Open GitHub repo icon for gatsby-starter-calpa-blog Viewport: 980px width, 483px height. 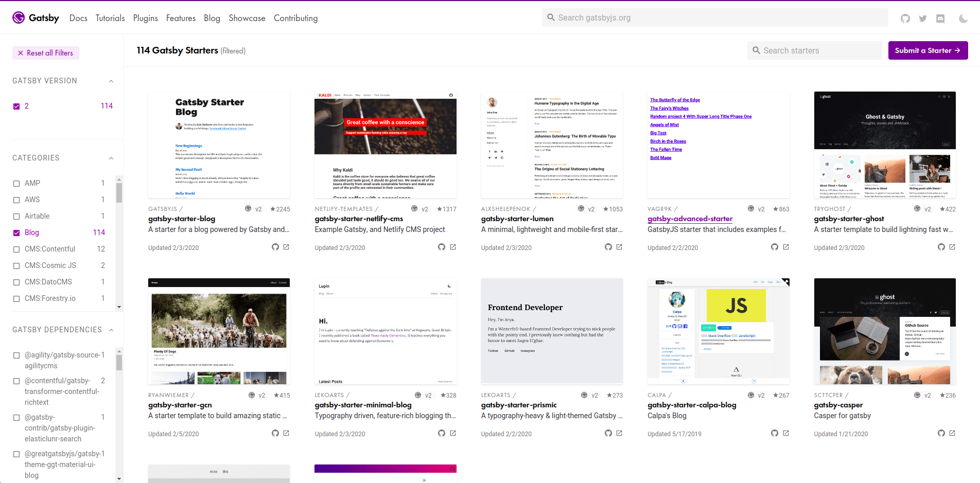coord(775,433)
